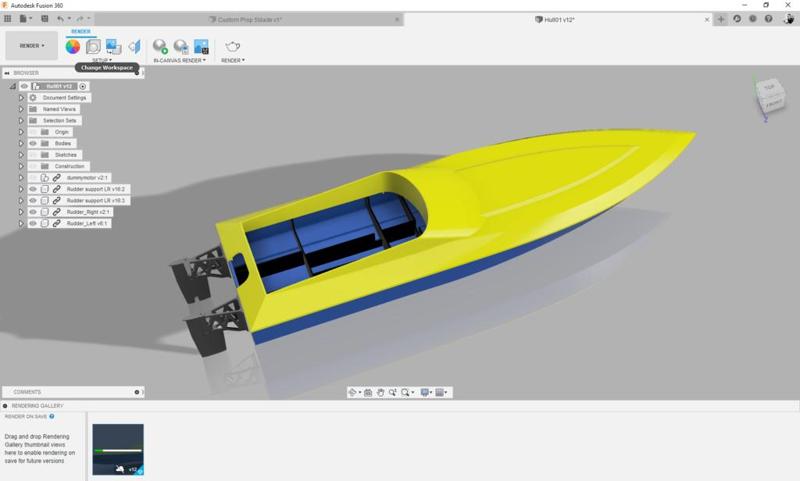
Task: Click the Look At navigation icon
Action: click(x=368, y=392)
